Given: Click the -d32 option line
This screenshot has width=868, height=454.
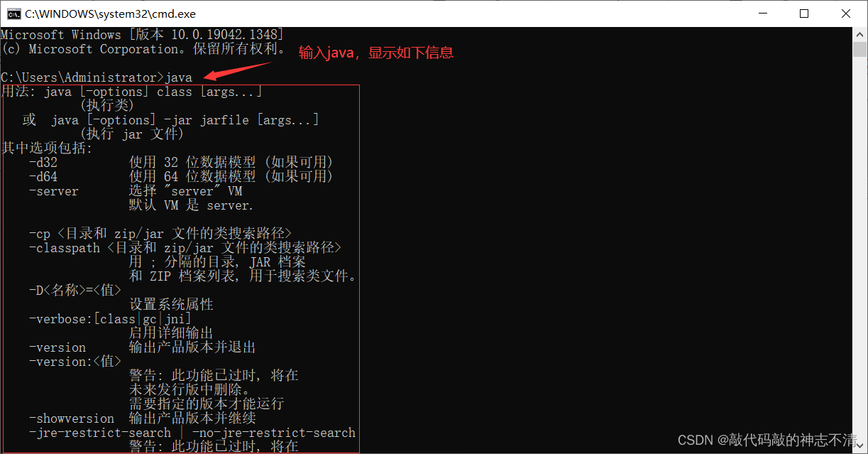Looking at the screenshot, I should [x=181, y=163].
